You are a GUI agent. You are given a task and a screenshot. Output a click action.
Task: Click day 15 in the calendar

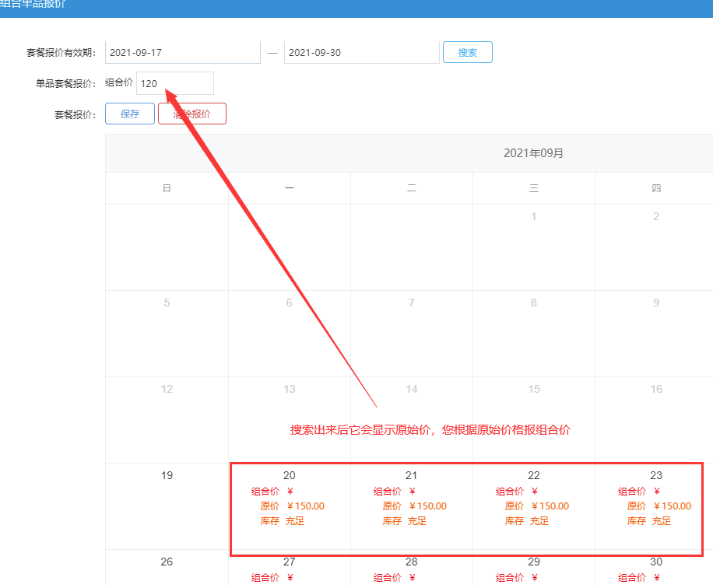pos(534,419)
